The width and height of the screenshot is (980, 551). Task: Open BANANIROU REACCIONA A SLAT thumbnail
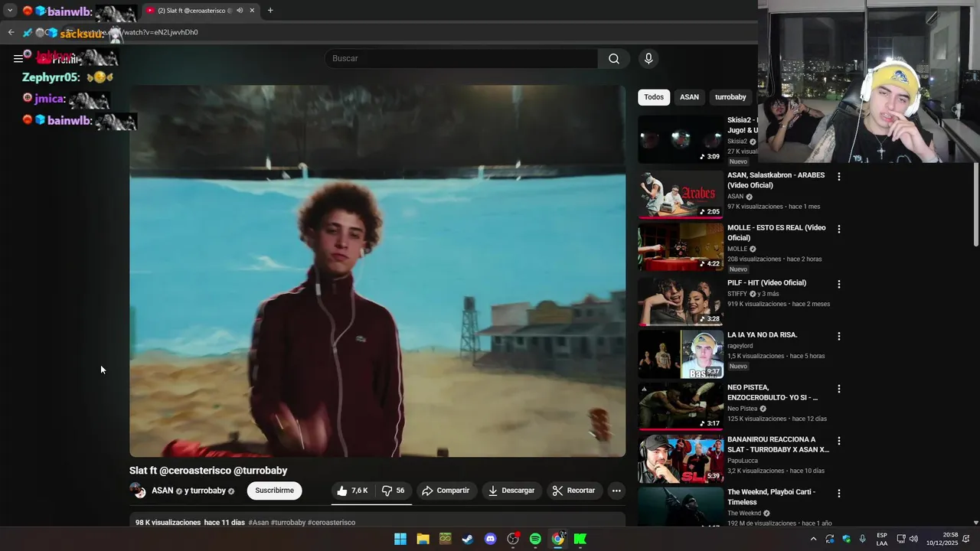(680, 459)
